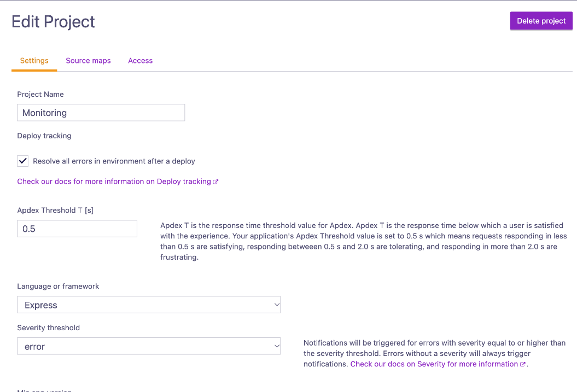Switch to the Source maps tab
The height and width of the screenshot is (392, 577).
pos(88,61)
